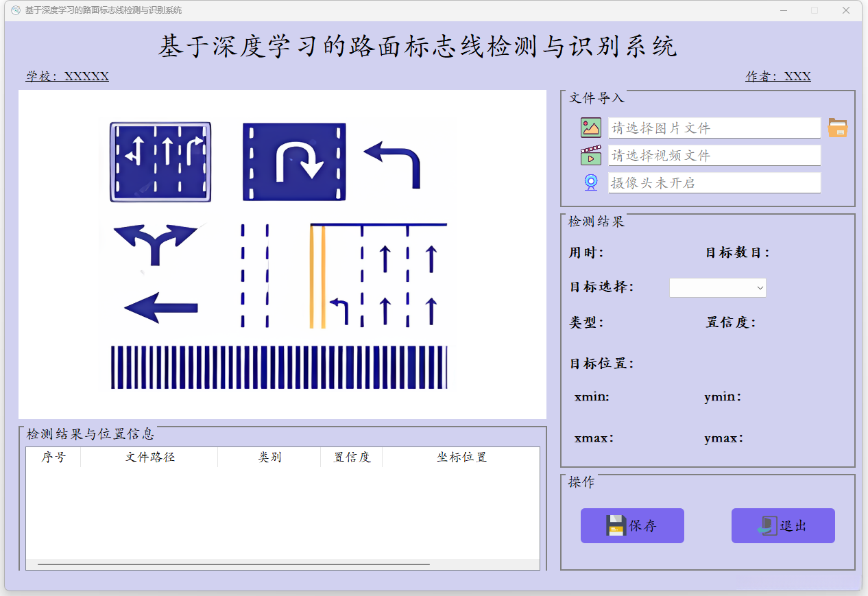Viewport: 868px width, 596px height.
Task: Click the video clapperboard import icon
Action: 590,155
